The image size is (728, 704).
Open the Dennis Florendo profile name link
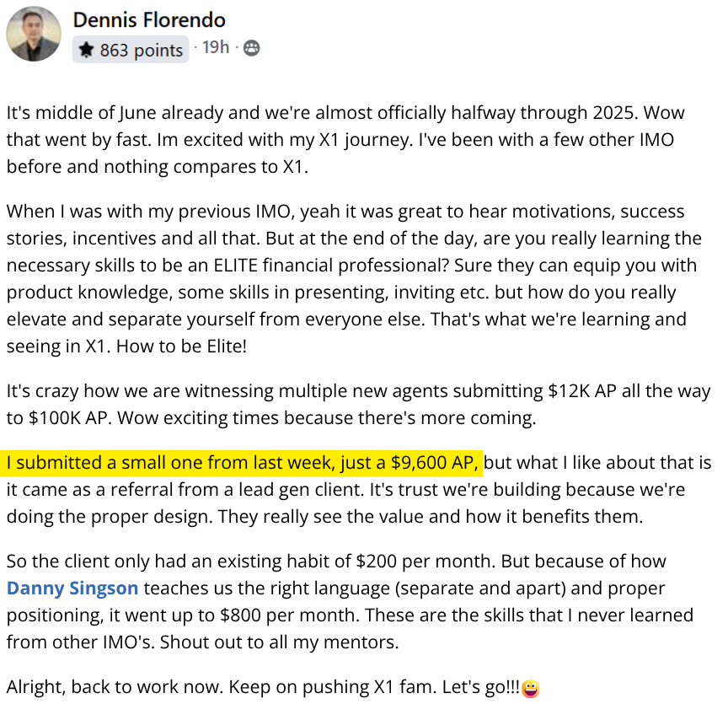tap(149, 19)
